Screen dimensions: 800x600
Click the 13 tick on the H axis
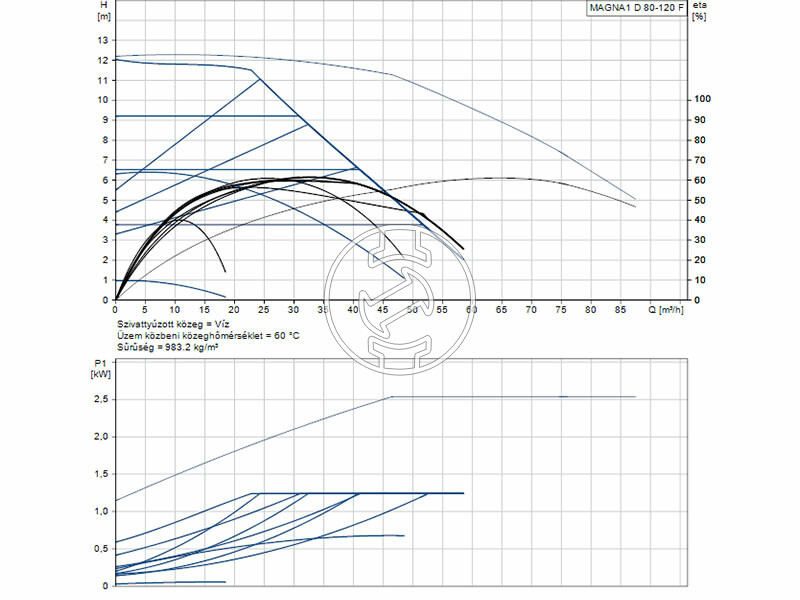tap(101, 40)
